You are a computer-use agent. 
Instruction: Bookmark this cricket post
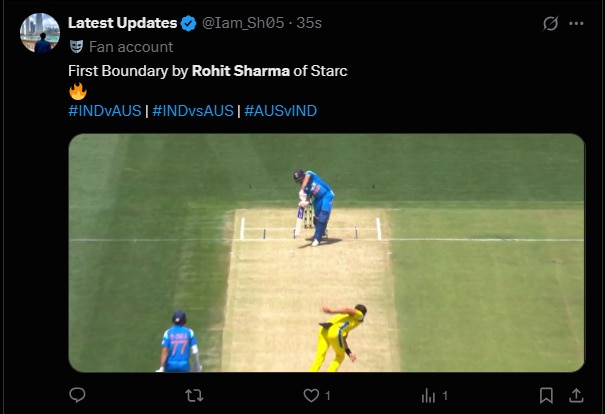546,396
